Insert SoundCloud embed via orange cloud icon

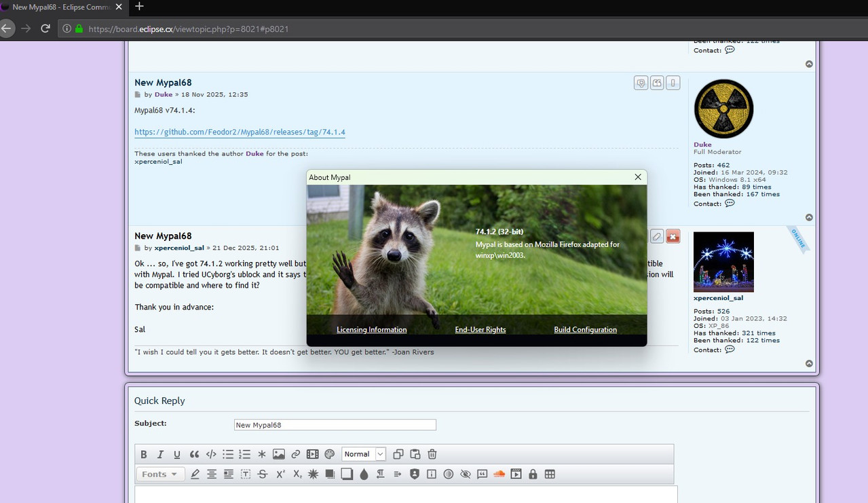click(499, 474)
